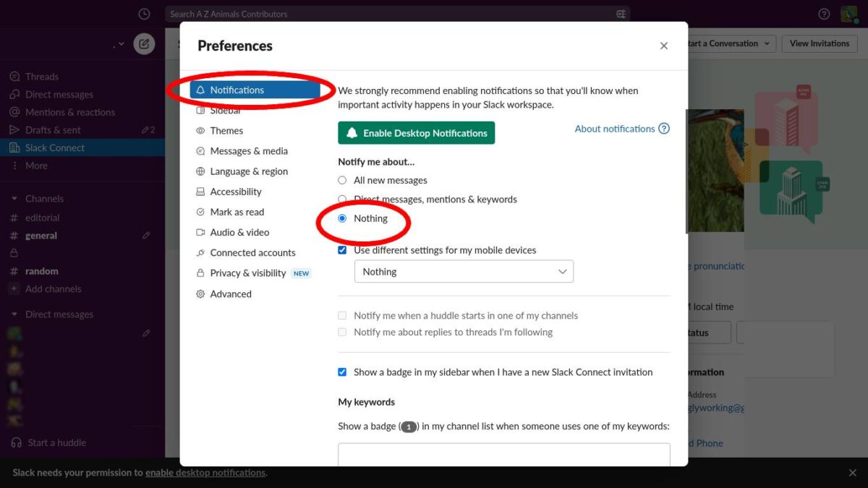Select the All new messages option

(342, 180)
